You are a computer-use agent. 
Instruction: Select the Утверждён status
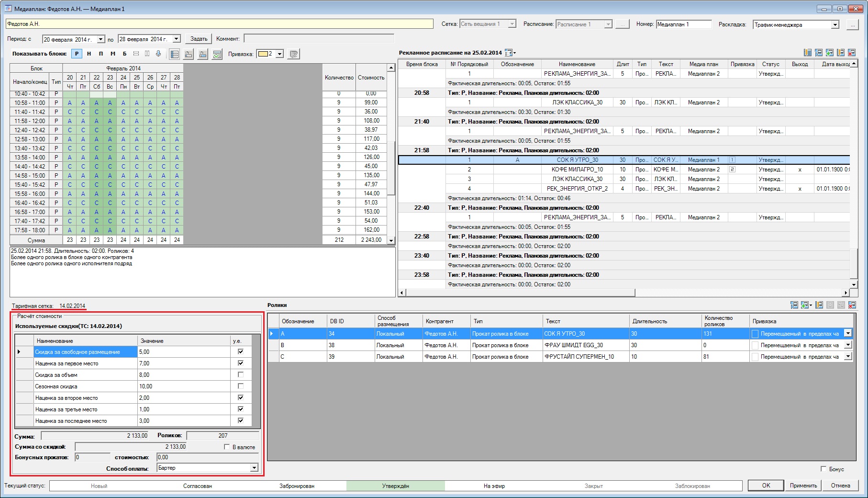pyautogui.click(x=396, y=486)
